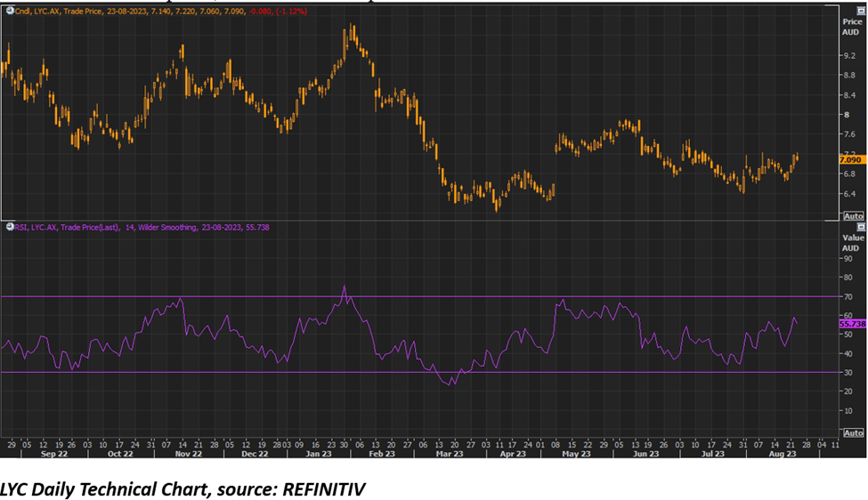Click the LYC Daily Technical Chart caption
Image resolution: width=868 pixels, height=500 pixels.
click(183, 489)
